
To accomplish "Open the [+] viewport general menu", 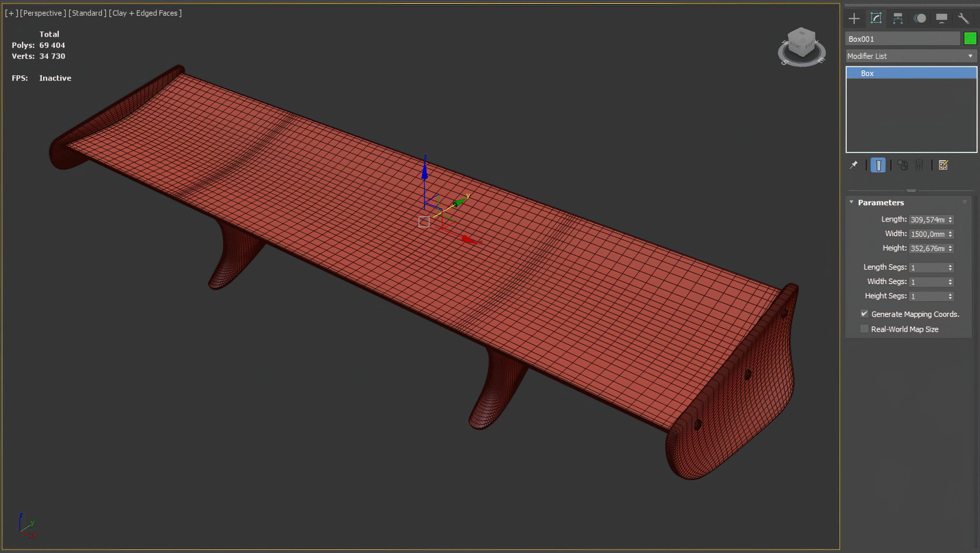I will point(12,13).
